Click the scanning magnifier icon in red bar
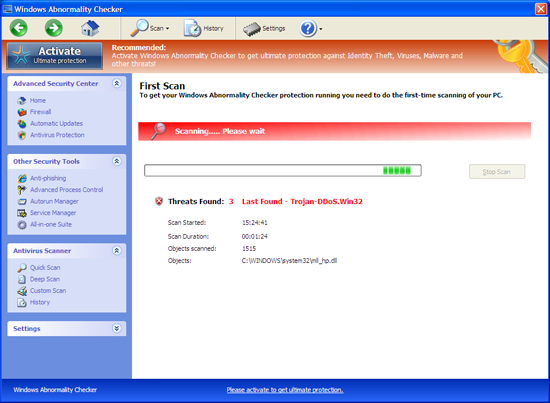550x403 pixels. 159,131
